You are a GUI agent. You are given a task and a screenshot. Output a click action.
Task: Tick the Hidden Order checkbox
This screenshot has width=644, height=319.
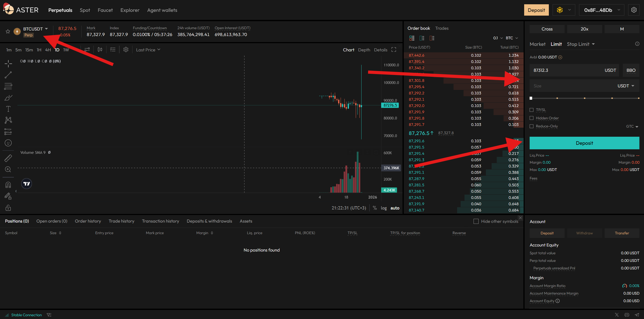pos(531,118)
